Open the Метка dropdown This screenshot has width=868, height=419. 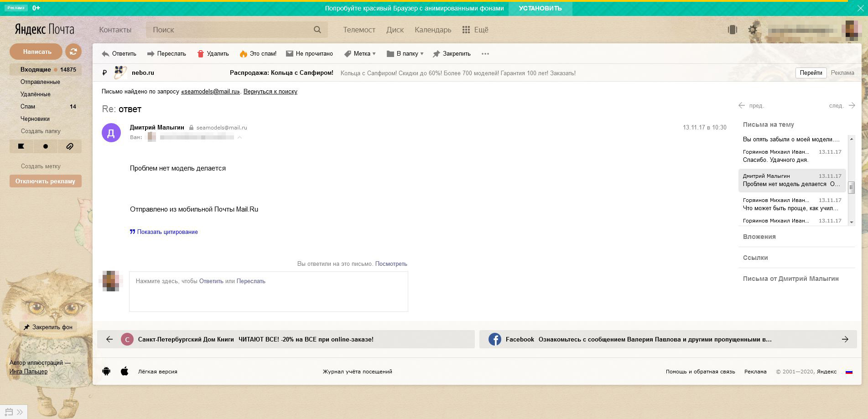(360, 54)
